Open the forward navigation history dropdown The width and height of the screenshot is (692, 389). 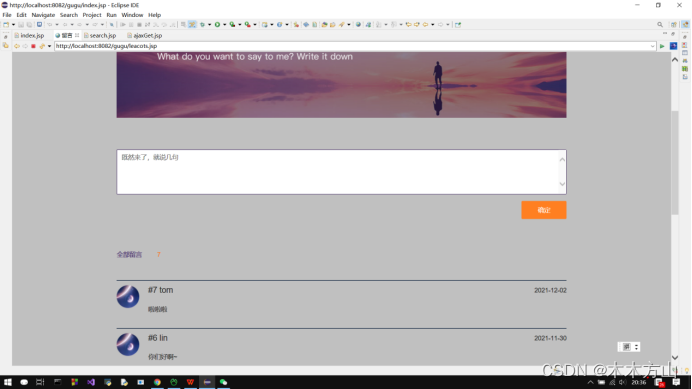(448, 25)
